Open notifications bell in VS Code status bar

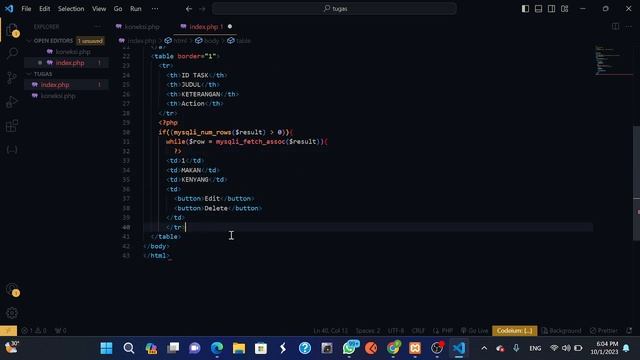(x=629, y=331)
